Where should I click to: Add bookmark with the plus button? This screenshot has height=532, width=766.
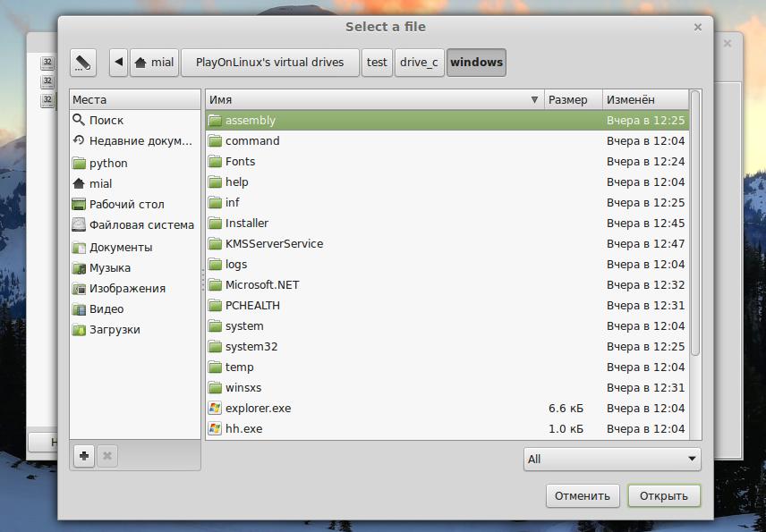84,456
